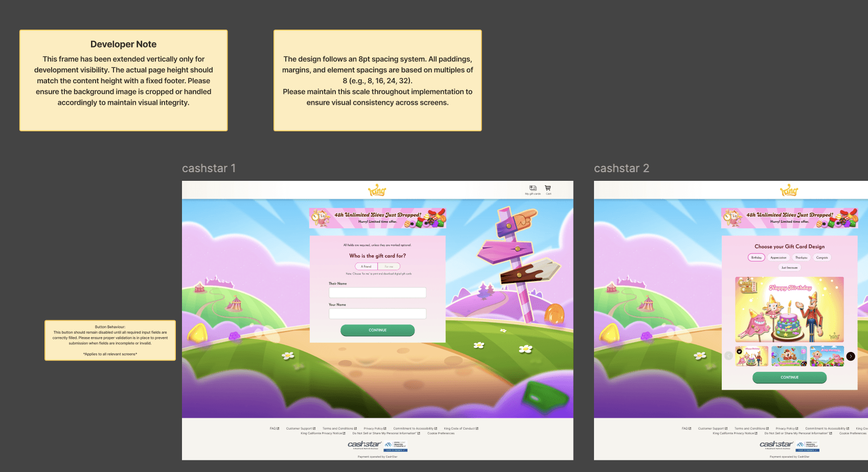Open King California Privacy Notice in cashstar 1

tap(323, 433)
